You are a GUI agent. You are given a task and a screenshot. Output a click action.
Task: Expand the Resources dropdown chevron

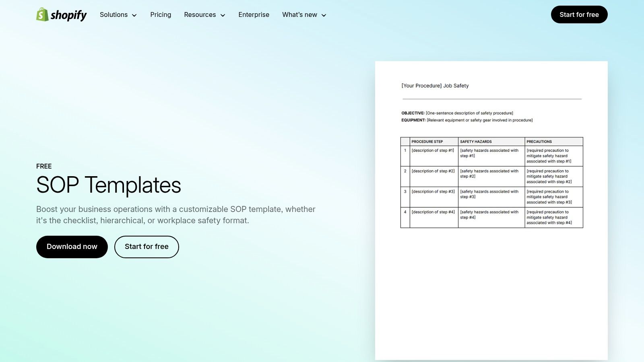point(223,15)
